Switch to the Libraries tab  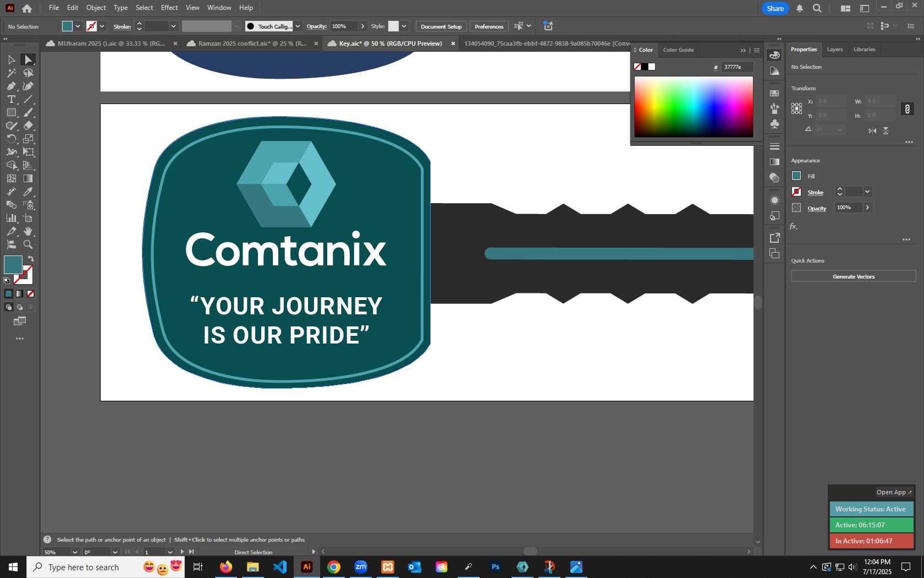[x=864, y=50]
